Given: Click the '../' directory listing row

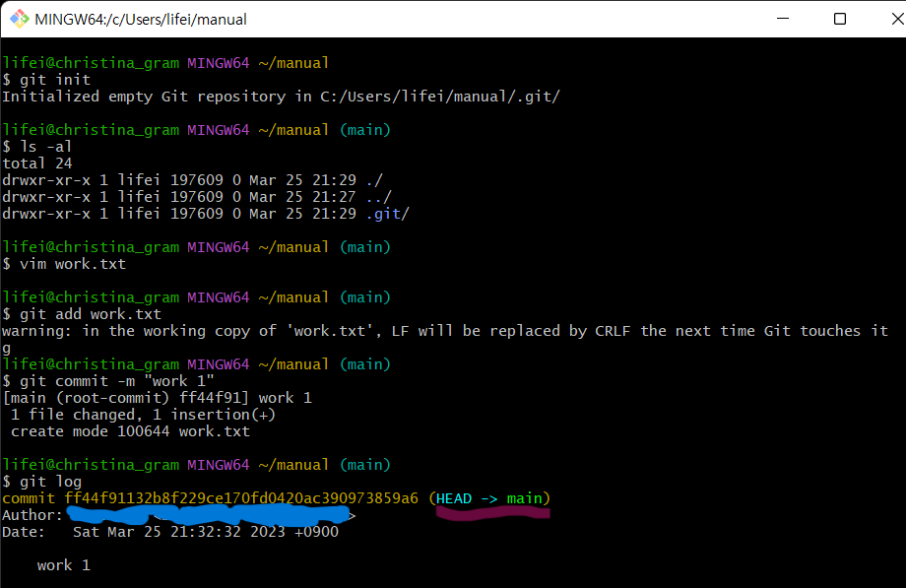Looking at the screenshot, I should (197, 197).
